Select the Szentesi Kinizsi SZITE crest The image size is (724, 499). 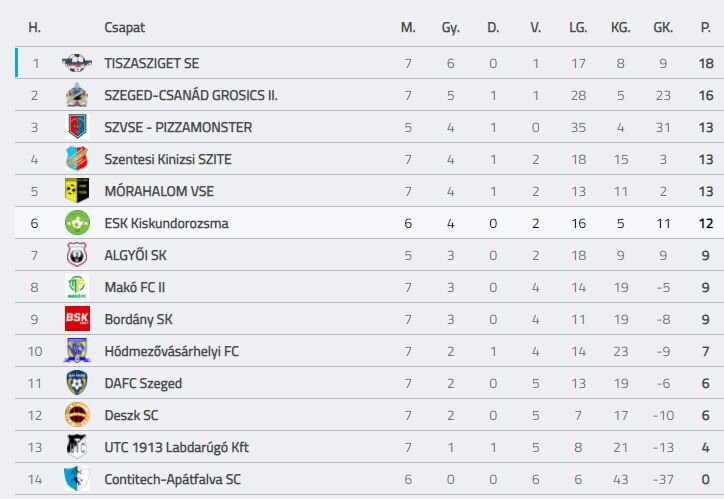click(x=77, y=159)
